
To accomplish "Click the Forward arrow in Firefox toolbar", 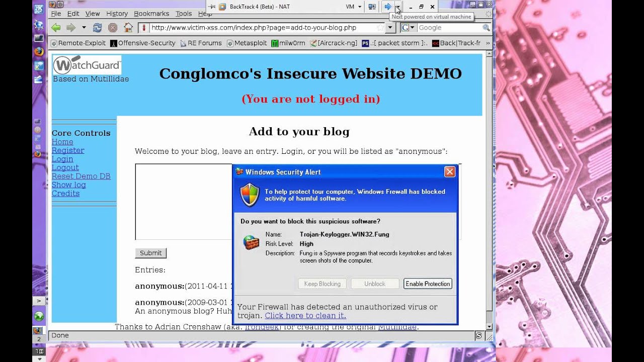I will click(71, 28).
